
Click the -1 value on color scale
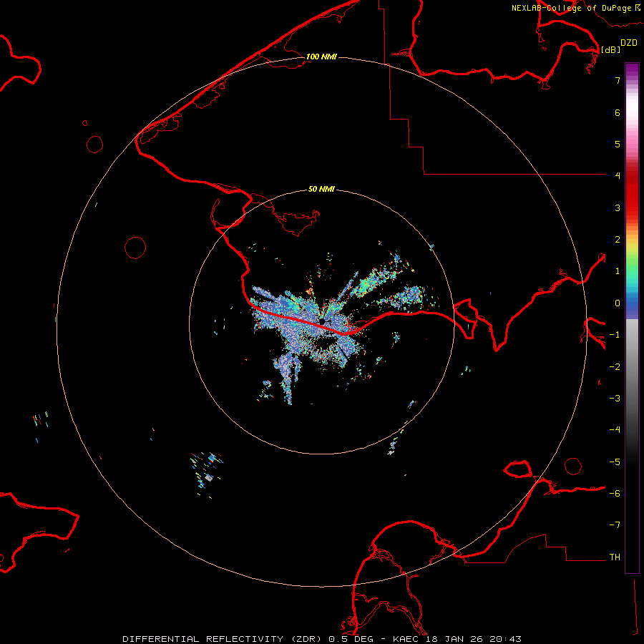(615, 335)
